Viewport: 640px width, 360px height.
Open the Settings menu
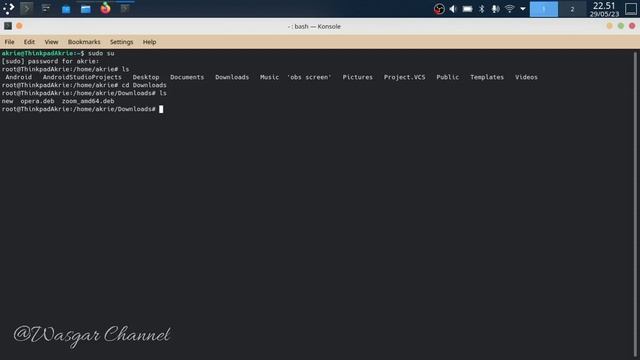[122, 42]
